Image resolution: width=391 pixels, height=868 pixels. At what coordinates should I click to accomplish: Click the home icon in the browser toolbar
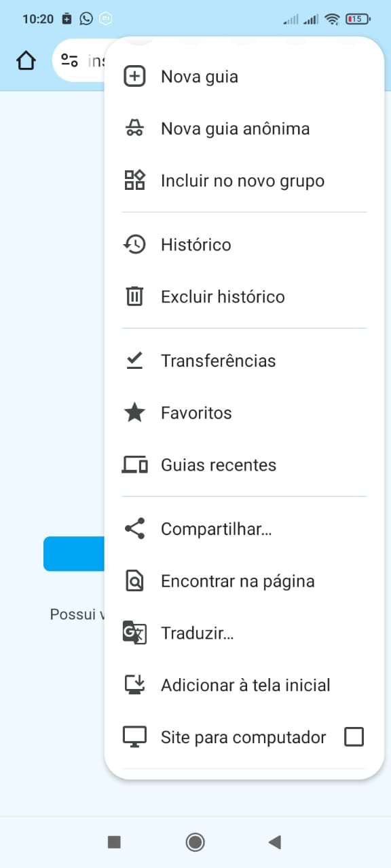click(x=25, y=60)
